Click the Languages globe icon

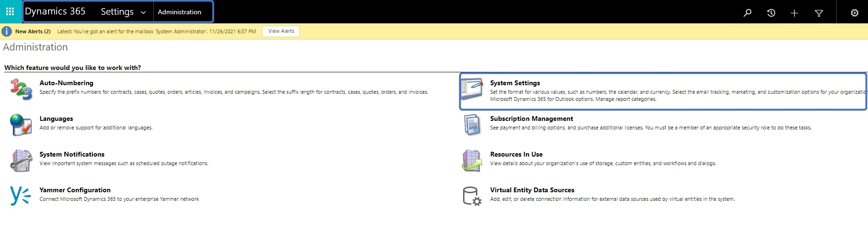pyautogui.click(x=21, y=125)
